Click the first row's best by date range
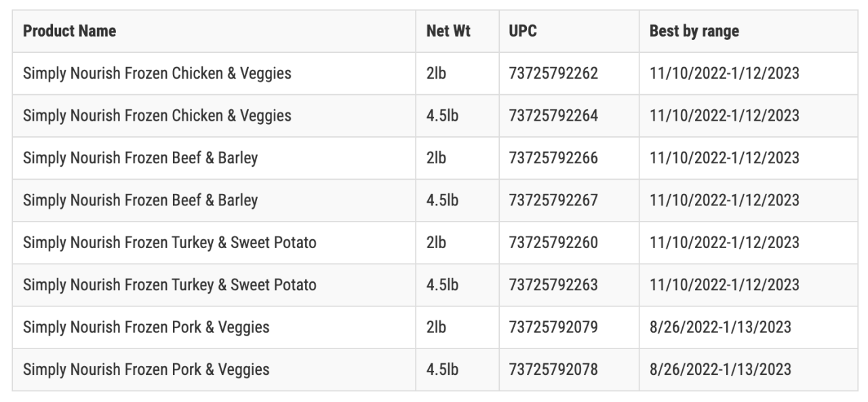868x402 pixels. 724,73
